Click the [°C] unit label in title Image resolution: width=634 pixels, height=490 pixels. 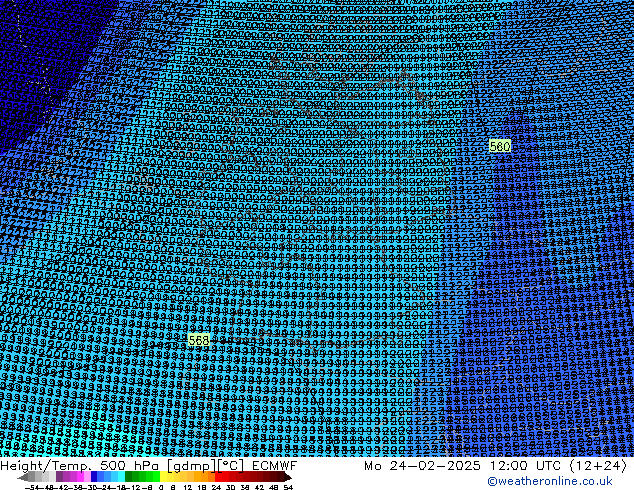point(231,466)
